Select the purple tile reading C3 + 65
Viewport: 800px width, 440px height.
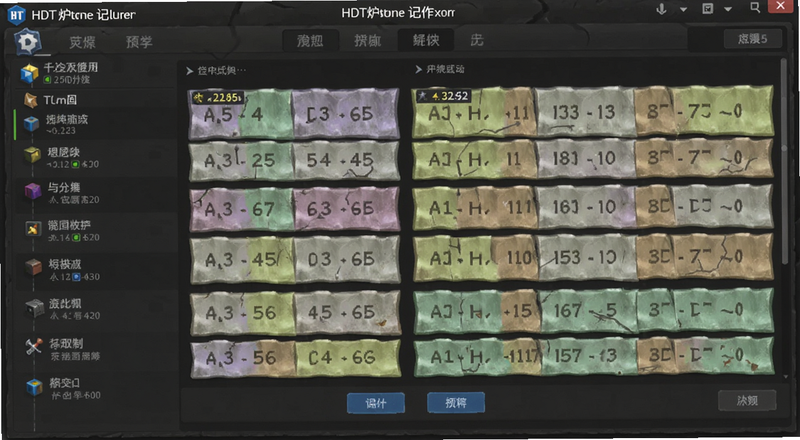(x=345, y=114)
